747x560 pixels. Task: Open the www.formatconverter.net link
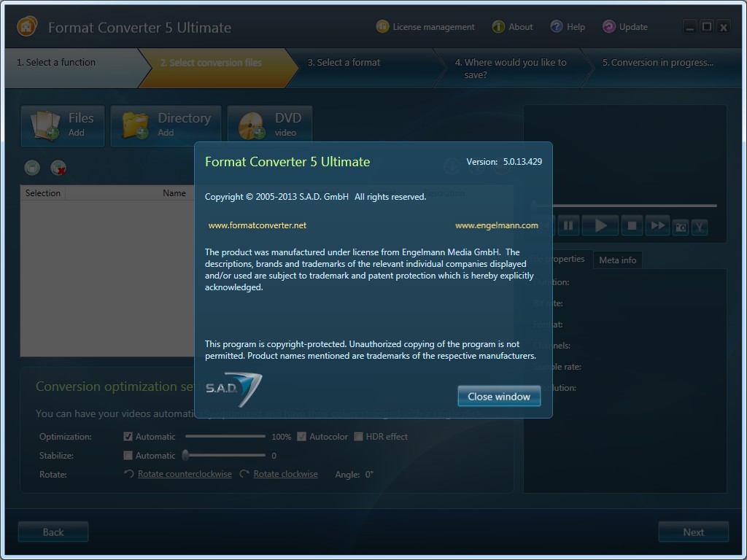coord(258,225)
